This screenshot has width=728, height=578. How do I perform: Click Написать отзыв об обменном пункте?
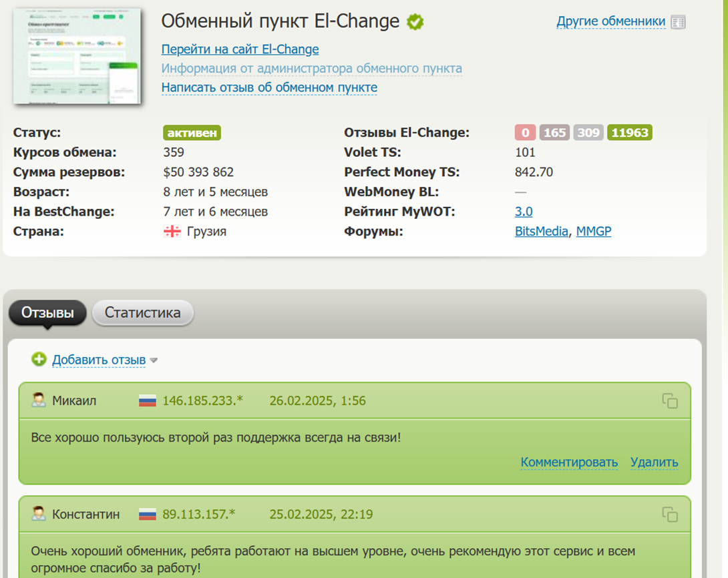[269, 87]
